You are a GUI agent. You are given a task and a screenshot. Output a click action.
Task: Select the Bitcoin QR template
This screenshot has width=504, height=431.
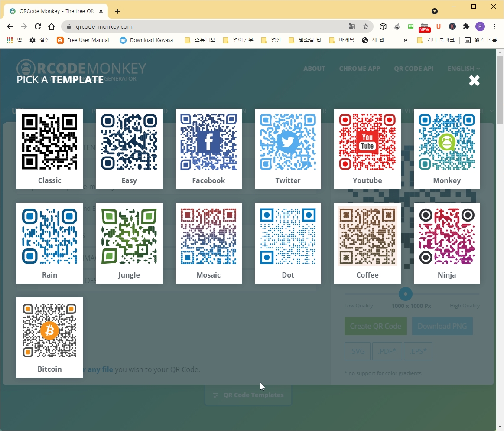pyautogui.click(x=49, y=337)
